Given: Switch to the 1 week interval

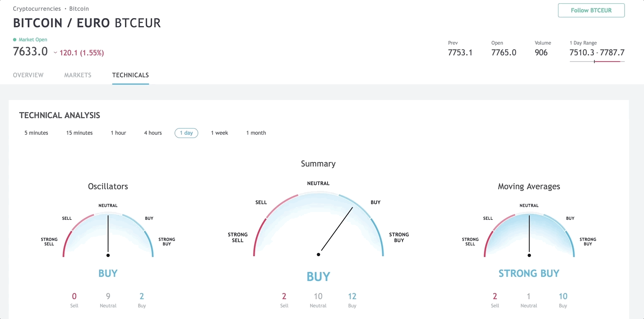Looking at the screenshot, I should coord(219,133).
